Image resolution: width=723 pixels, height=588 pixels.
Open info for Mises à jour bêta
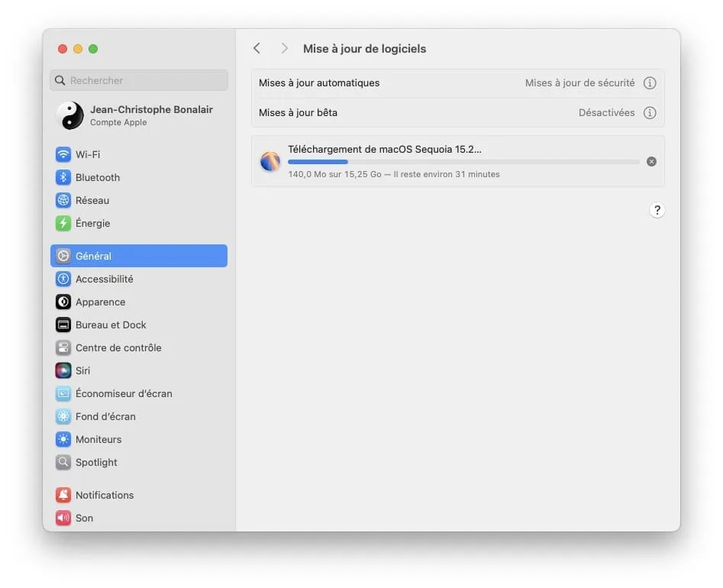click(650, 112)
